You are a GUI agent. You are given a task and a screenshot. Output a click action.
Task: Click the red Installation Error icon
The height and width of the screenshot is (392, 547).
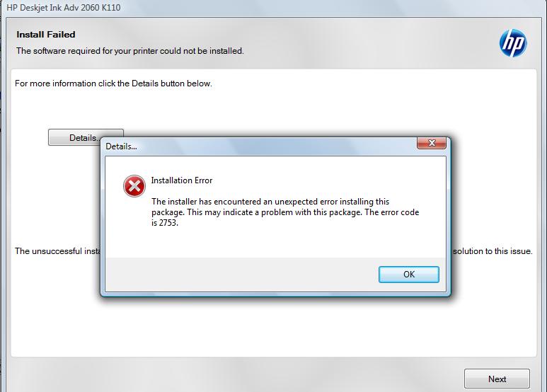pos(134,186)
